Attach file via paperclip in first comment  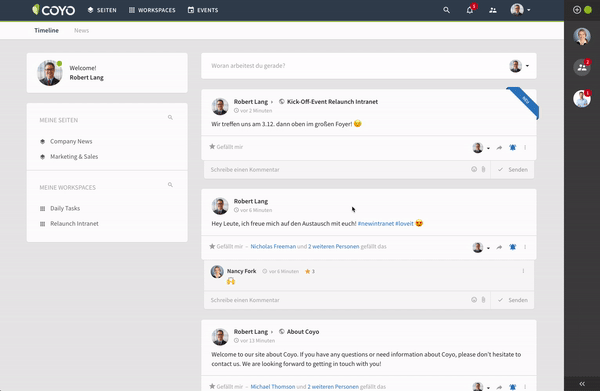[483, 169]
